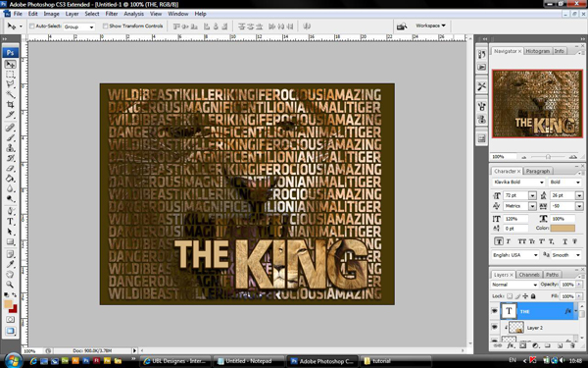Screen dimensions: 588x368
Task: Open the tutorial folder taskbar button
Action: (396, 361)
